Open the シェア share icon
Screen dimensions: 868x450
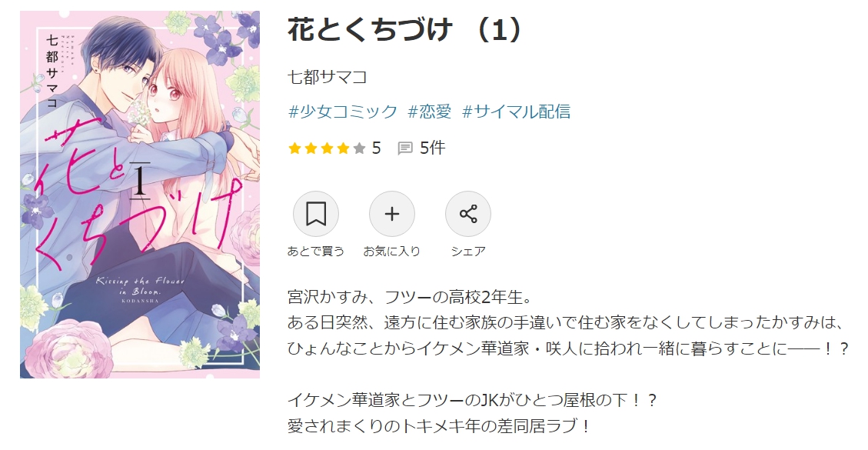pos(468,214)
